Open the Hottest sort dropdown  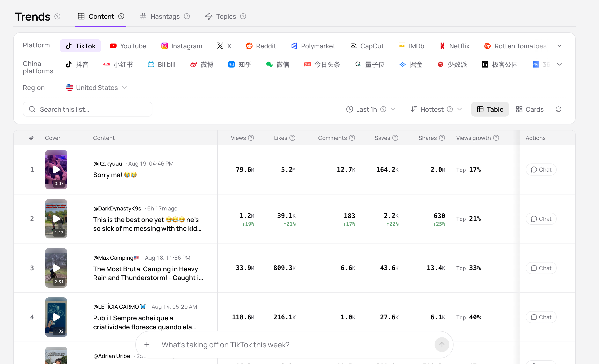click(x=436, y=109)
